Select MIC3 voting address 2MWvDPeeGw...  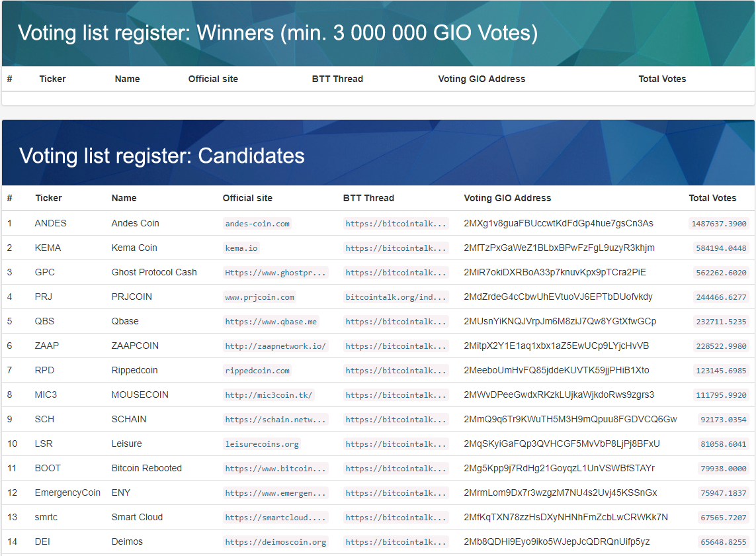559,394
